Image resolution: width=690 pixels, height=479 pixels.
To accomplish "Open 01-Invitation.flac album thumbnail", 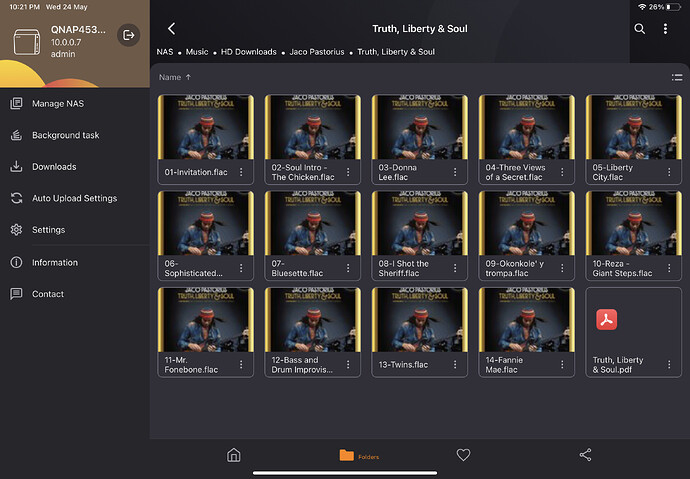I will pyautogui.click(x=206, y=127).
